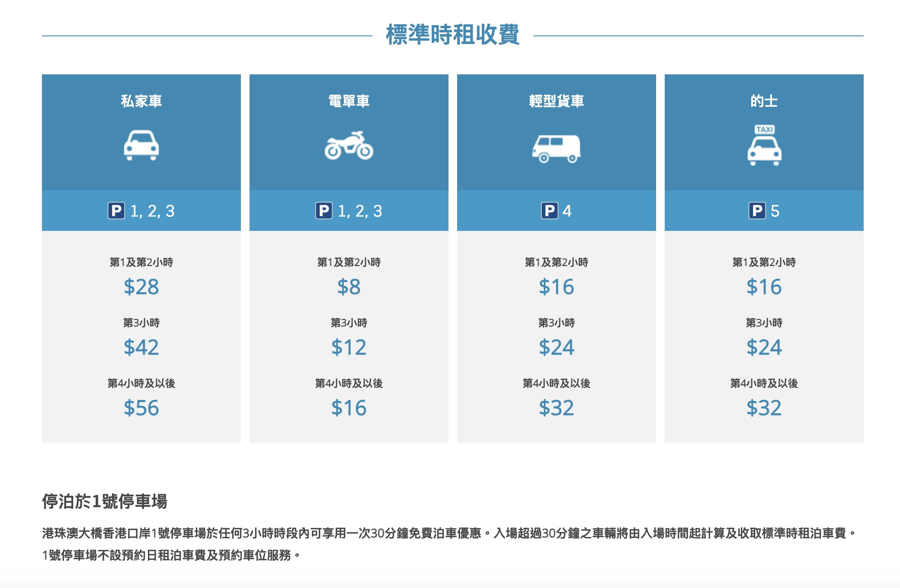Screen dimensions: 900x588
Task: Click the parking P icon under 電單車
Action: pyautogui.click(x=324, y=211)
